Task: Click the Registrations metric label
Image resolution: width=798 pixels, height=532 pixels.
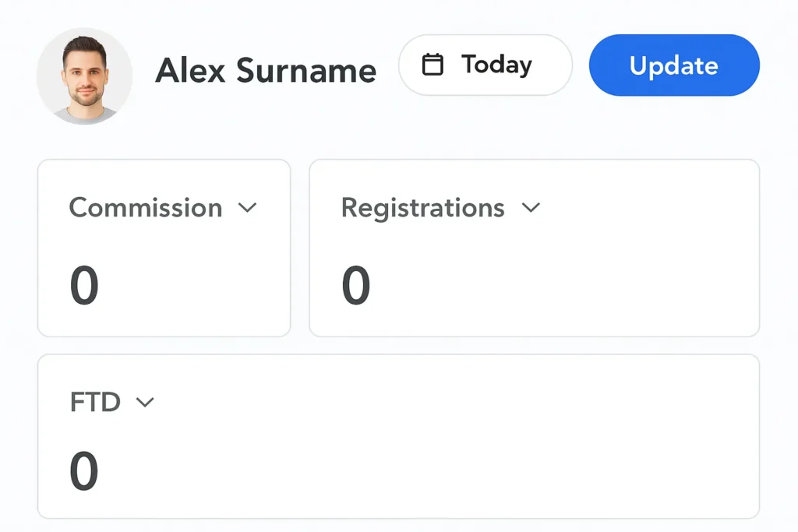Action: click(422, 208)
